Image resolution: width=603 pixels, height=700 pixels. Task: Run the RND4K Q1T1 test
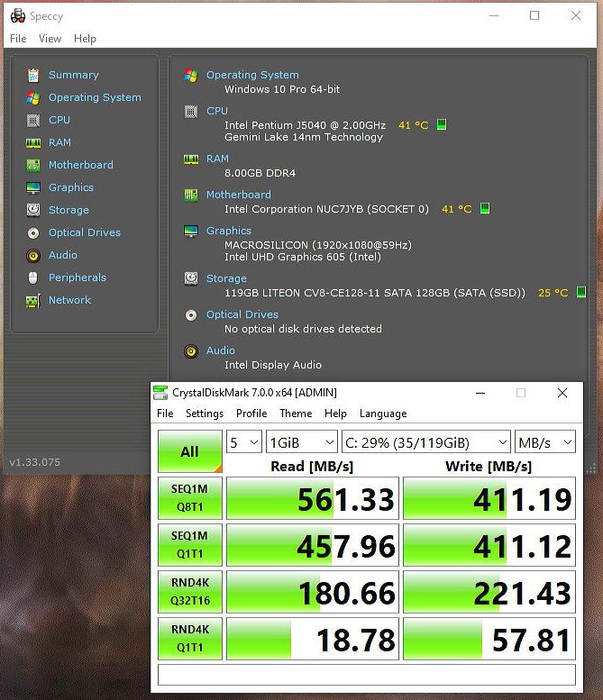tap(190, 639)
